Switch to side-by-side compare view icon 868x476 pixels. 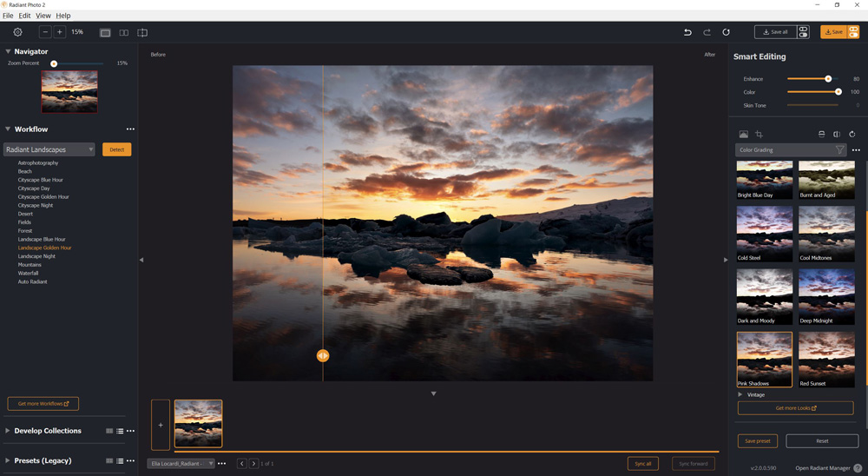pyautogui.click(x=124, y=33)
